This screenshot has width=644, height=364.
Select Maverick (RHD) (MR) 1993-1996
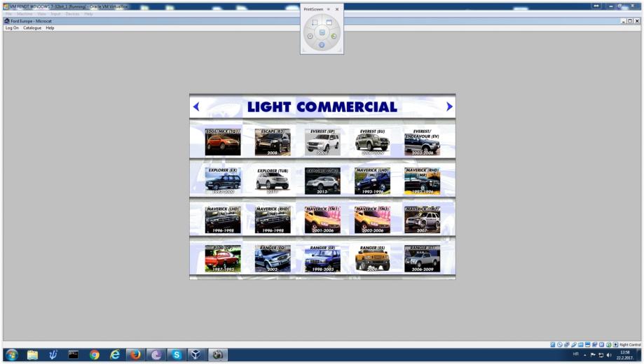tap(422, 181)
